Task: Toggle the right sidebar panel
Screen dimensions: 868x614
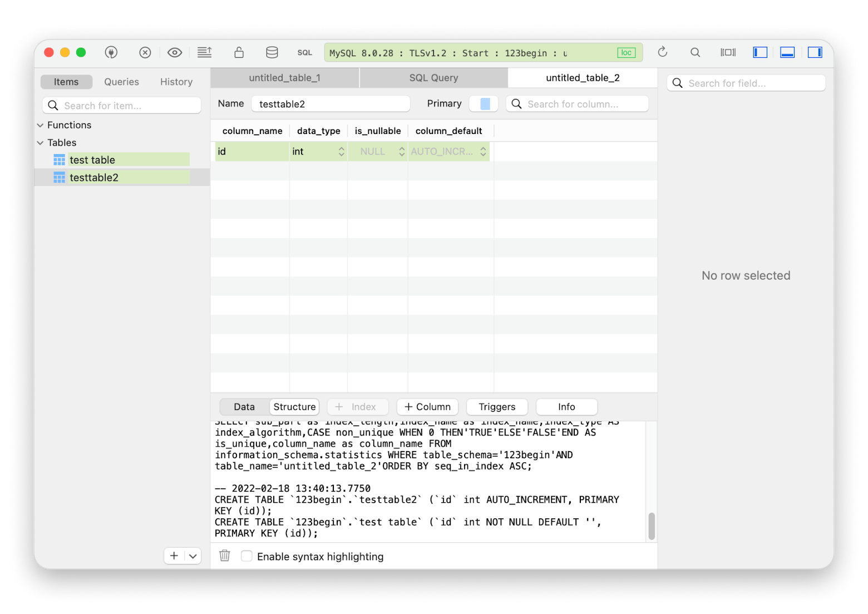Action: [x=815, y=52]
